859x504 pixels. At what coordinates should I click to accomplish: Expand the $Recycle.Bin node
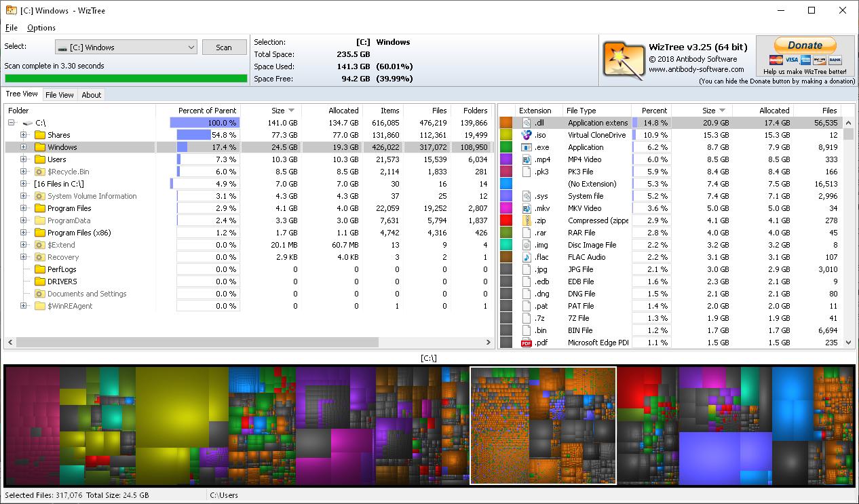(24, 172)
